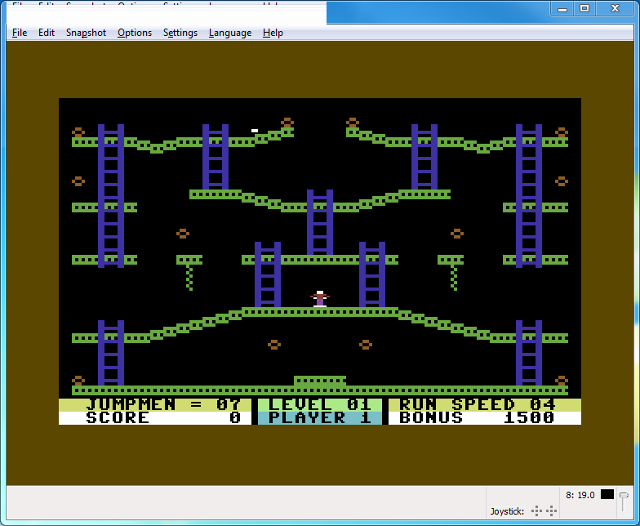Open the Help menu
The width and height of the screenshot is (640, 526).
click(273, 33)
